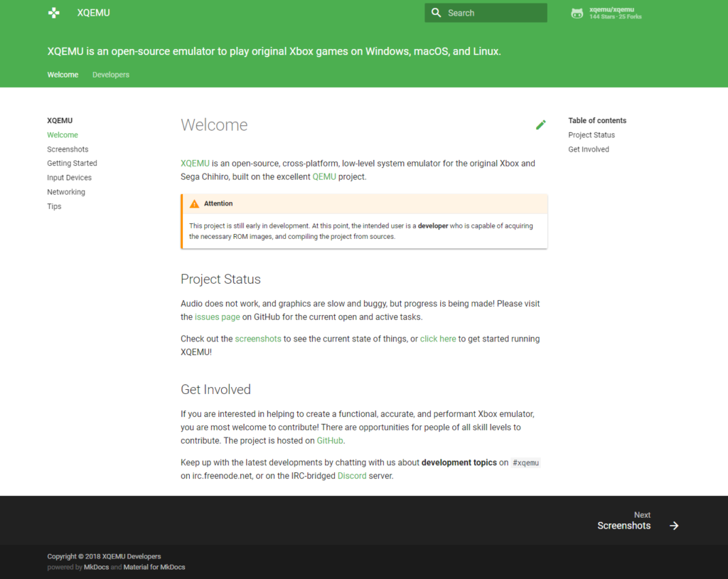This screenshot has height=579, width=728.
Task: Click the XQEMU gamepad logo icon
Action: point(54,13)
